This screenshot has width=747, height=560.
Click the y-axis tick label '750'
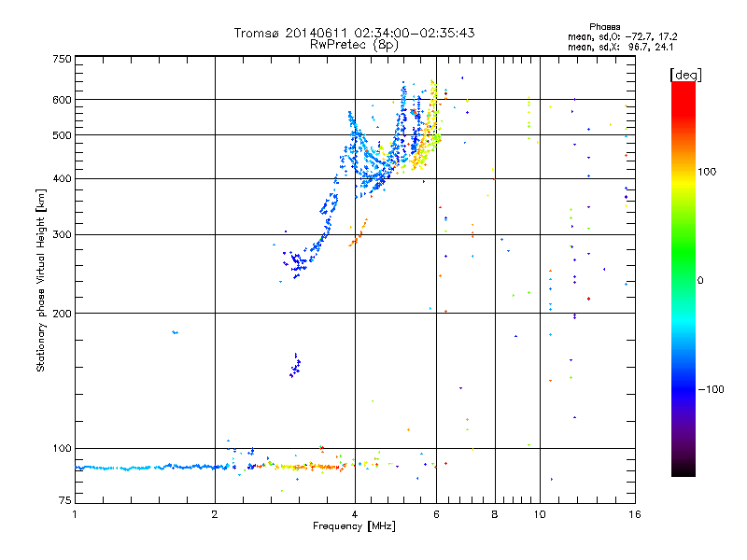click(62, 59)
